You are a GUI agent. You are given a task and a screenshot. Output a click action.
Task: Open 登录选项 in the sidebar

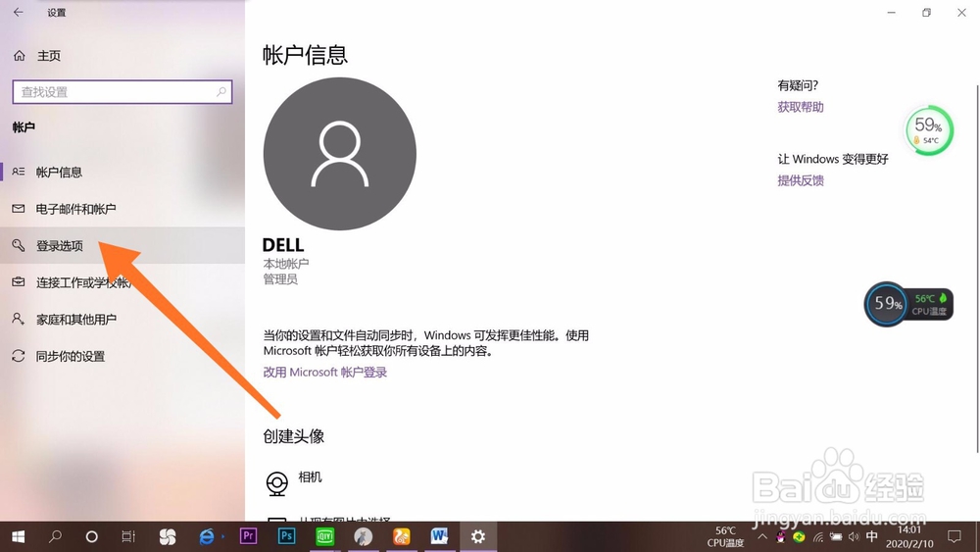122,246
